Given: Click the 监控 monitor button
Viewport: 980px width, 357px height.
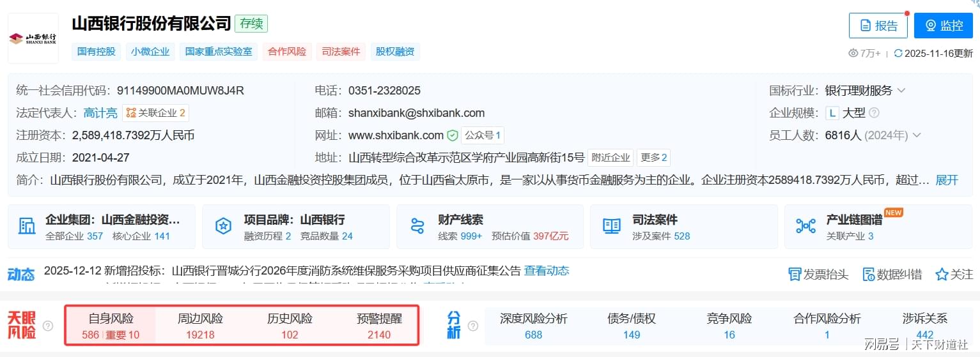Looking at the screenshot, I should [x=943, y=26].
